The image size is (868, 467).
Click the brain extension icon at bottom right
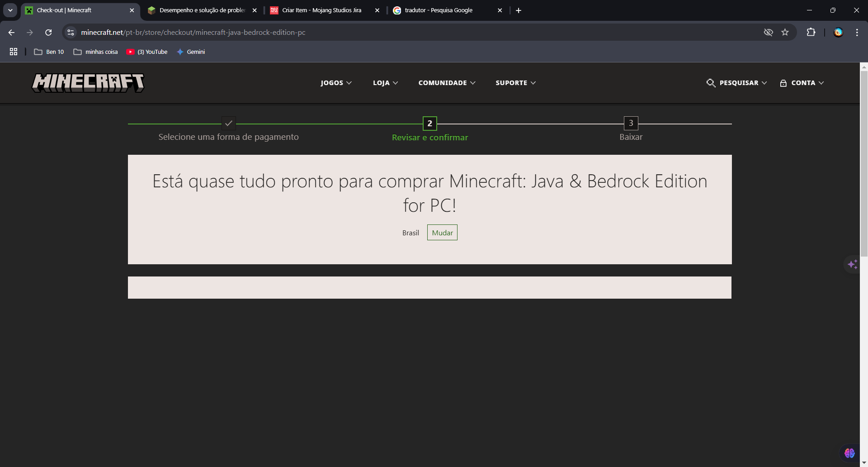849,453
